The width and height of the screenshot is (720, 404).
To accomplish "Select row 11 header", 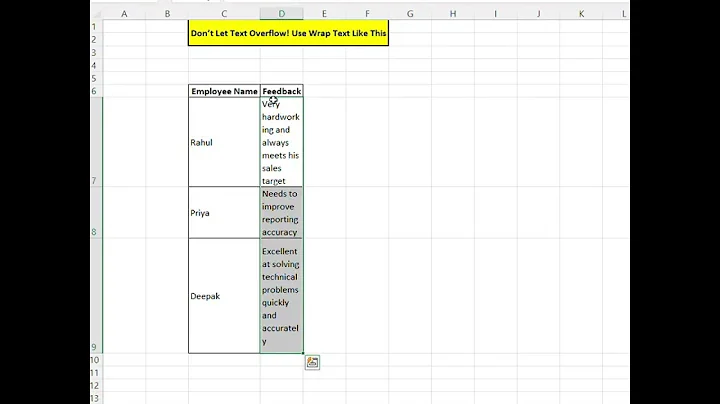I will (96, 373).
